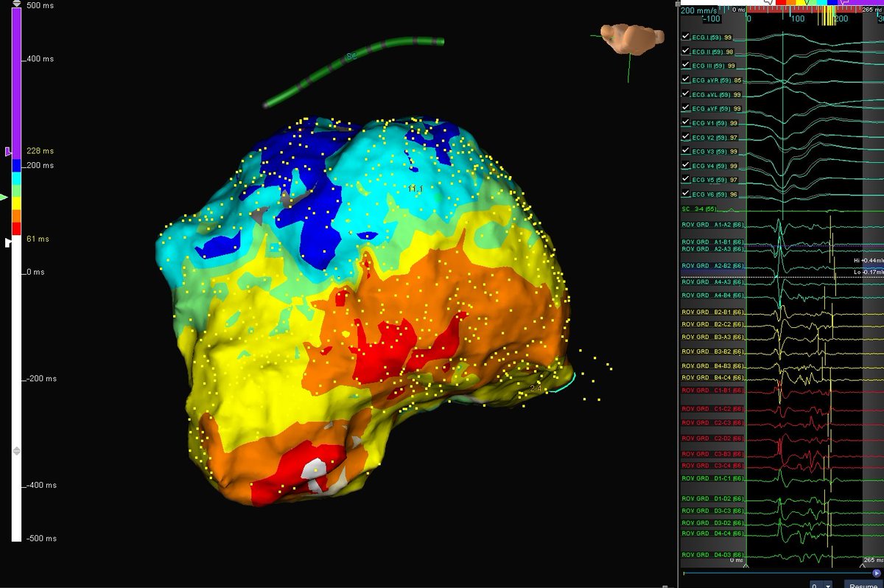The width and height of the screenshot is (884, 588).
Task: Select the ROV GRD B4-B3 channel label
Action: coord(712,365)
